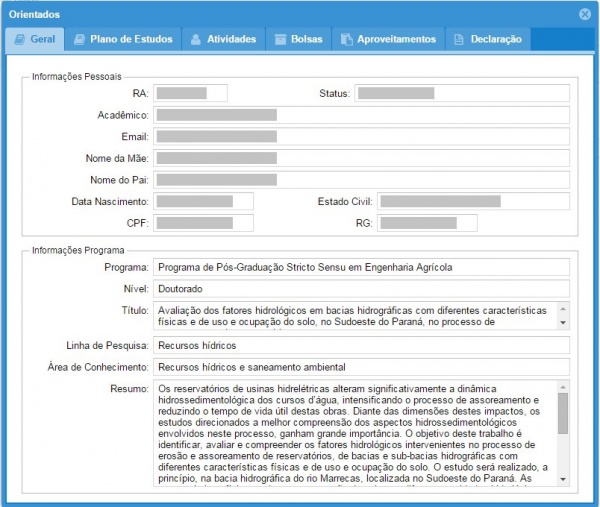Open the Aproveitamentos tab

pos(388,39)
